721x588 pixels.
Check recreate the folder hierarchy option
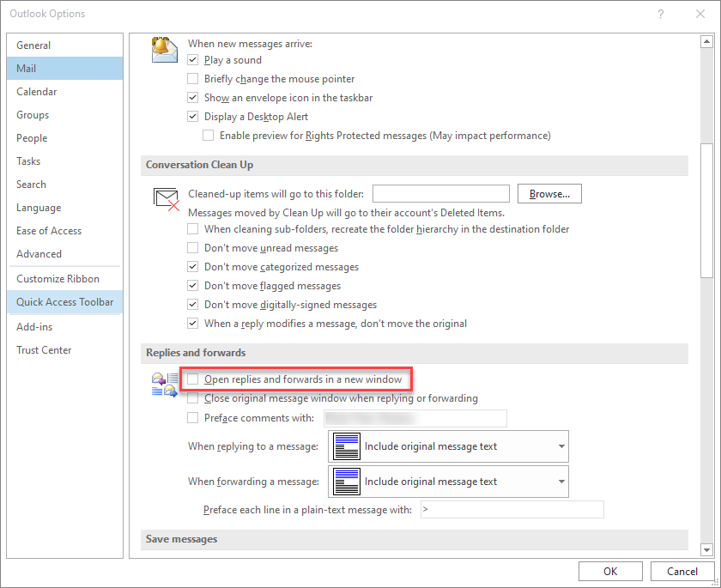point(192,229)
